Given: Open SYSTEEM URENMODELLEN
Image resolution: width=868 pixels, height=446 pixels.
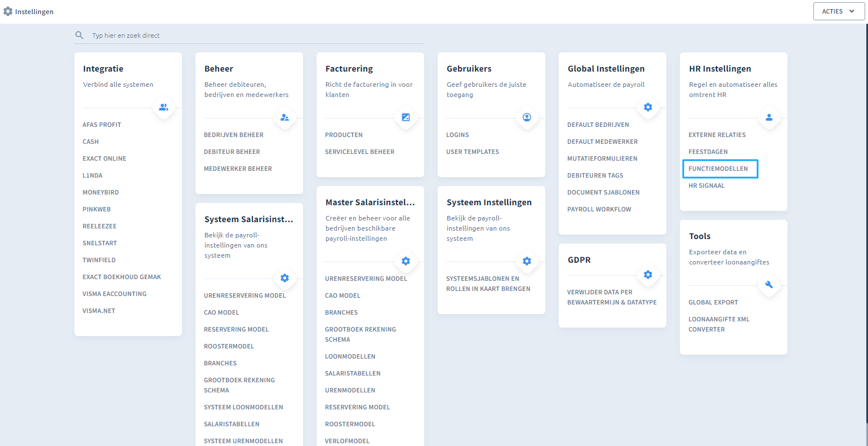Looking at the screenshot, I should 243,441.
